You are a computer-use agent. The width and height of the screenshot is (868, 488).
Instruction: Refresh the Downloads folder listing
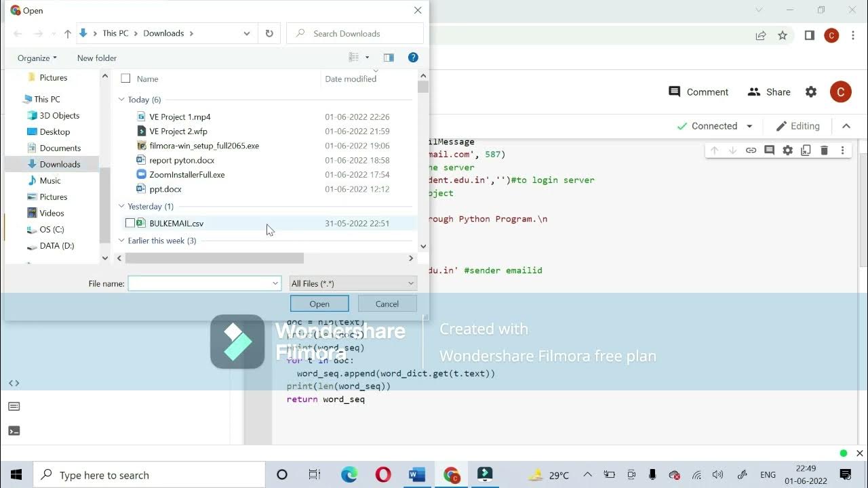tap(269, 33)
